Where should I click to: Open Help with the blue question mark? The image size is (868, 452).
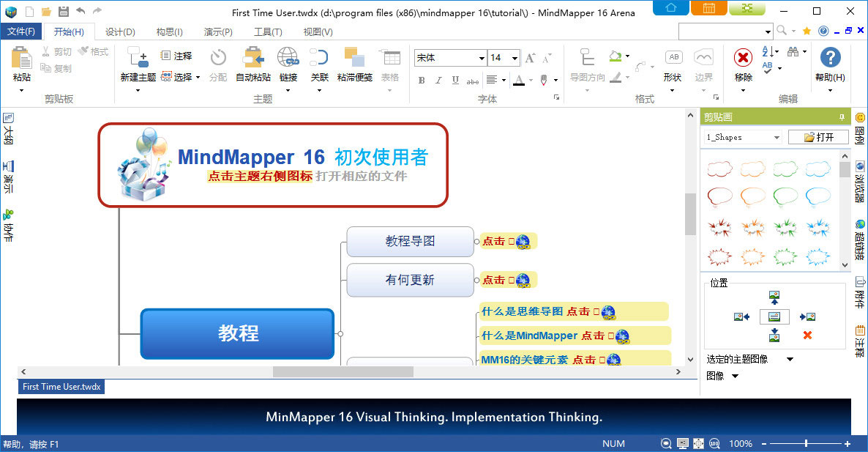click(830, 58)
